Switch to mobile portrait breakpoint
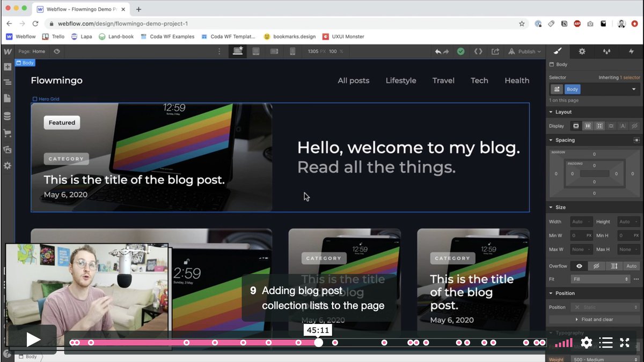Viewport: 644px width, 362px height. point(292,52)
